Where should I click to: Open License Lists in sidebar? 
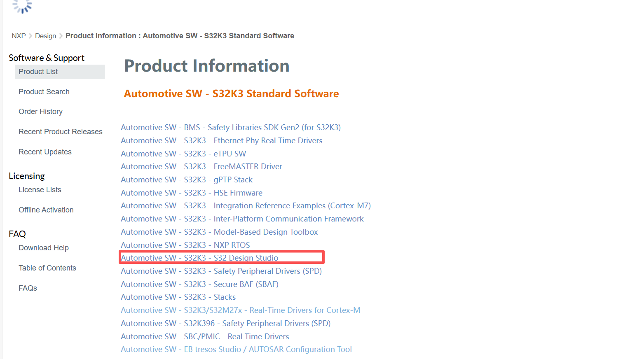coord(40,190)
